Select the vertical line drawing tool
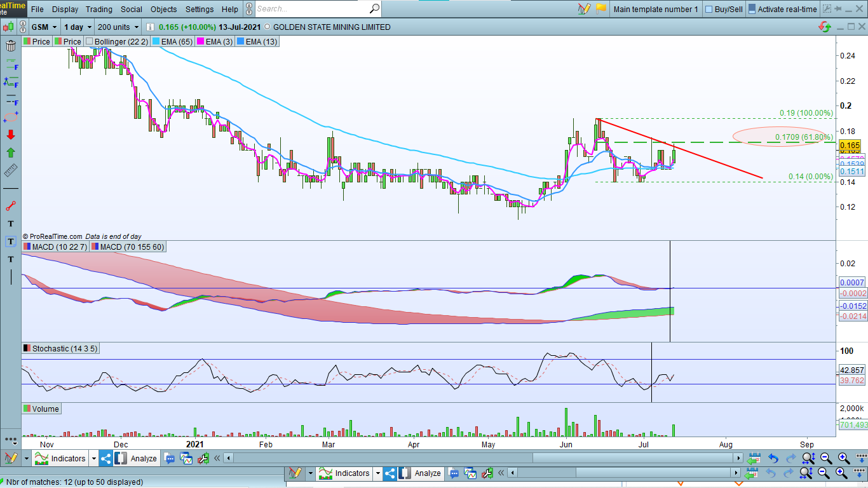 11,277
